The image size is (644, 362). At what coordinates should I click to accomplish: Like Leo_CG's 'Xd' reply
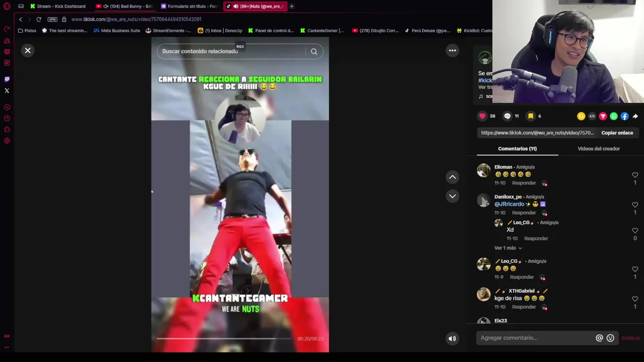(635, 230)
